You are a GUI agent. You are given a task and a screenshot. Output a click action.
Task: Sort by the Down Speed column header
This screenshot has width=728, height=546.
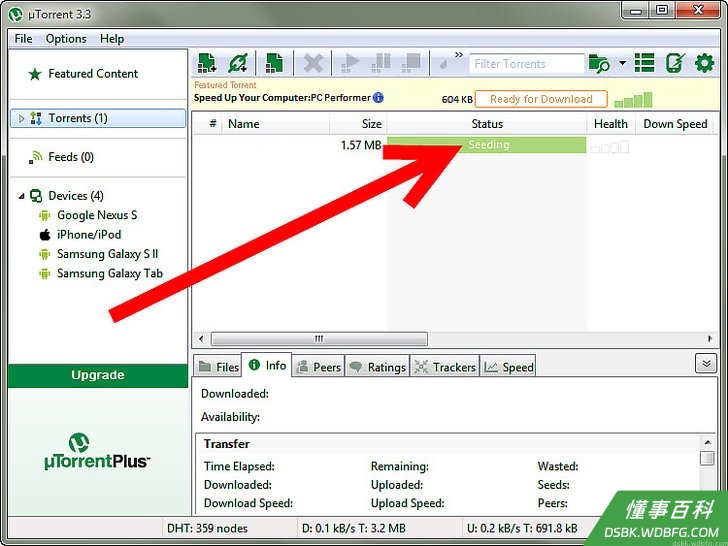click(x=675, y=124)
